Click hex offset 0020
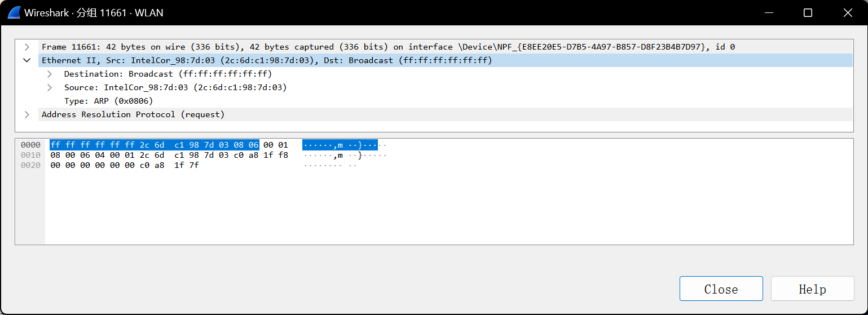The width and height of the screenshot is (868, 315). [x=30, y=165]
